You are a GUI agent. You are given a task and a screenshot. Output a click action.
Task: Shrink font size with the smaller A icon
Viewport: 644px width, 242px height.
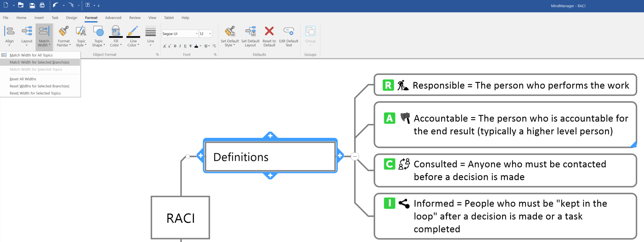[169, 46]
